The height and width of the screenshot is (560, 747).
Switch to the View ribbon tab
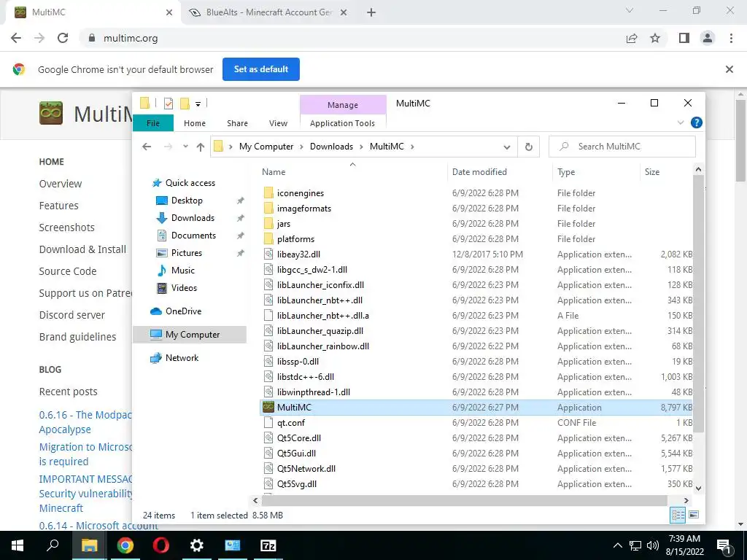278,123
